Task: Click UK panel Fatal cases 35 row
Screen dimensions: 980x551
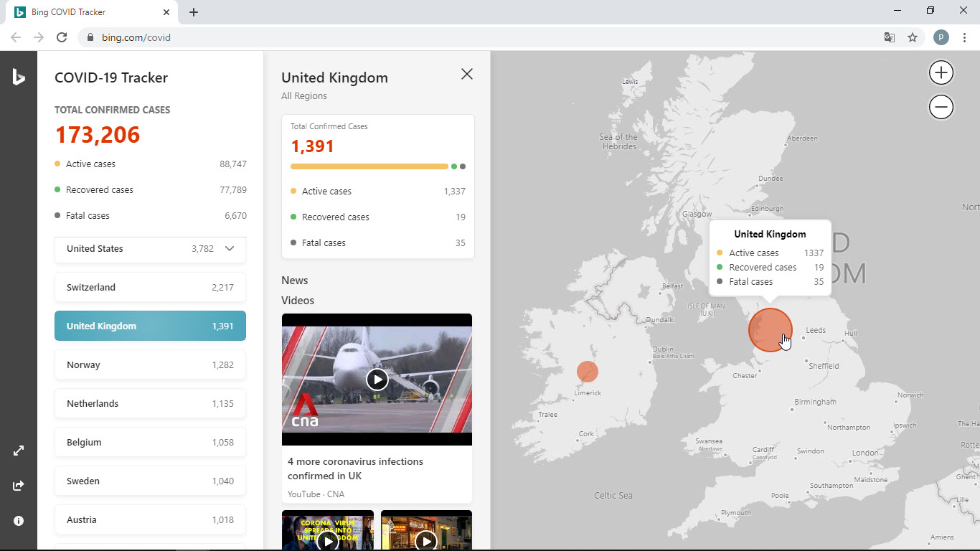Action: coord(378,243)
